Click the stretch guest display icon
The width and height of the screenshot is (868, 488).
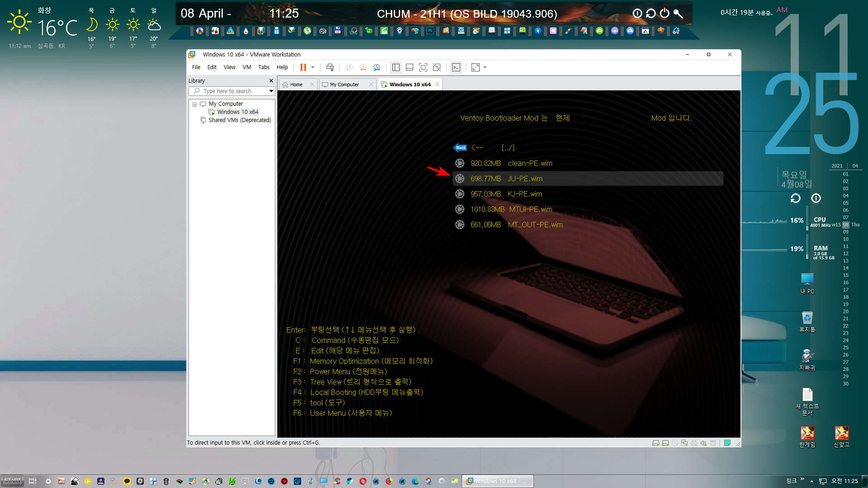point(476,67)
